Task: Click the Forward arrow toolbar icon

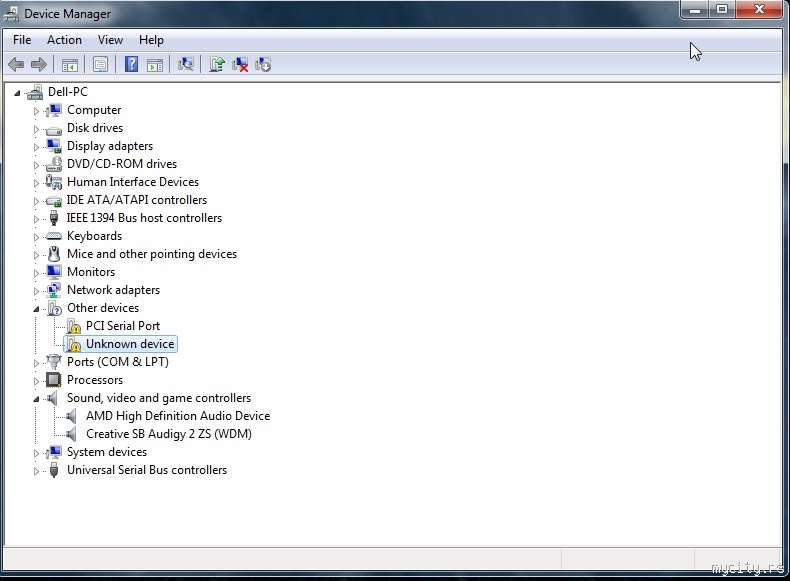Action: point(39,64)
